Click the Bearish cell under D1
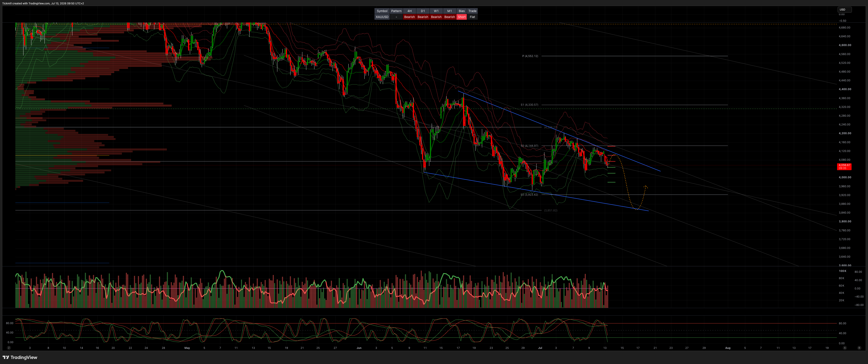This screenshot has width=868, height=364. (x=423, y=17)
